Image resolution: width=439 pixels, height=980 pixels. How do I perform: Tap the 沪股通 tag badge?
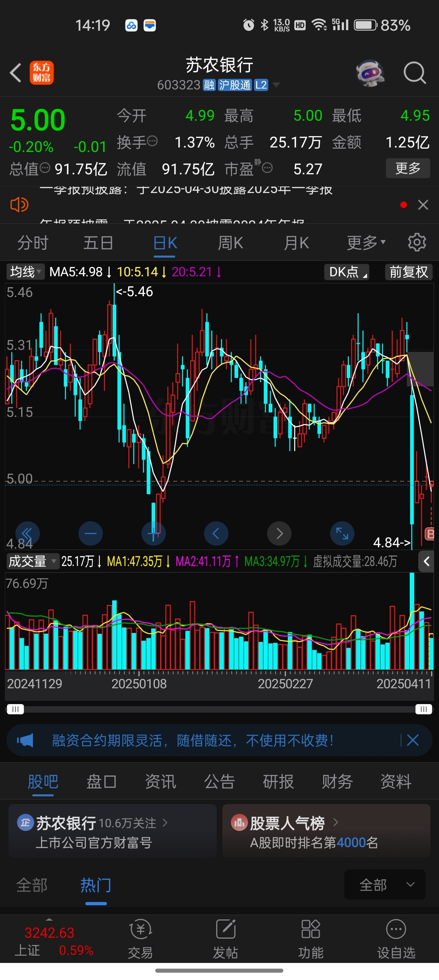click(235, 85)
